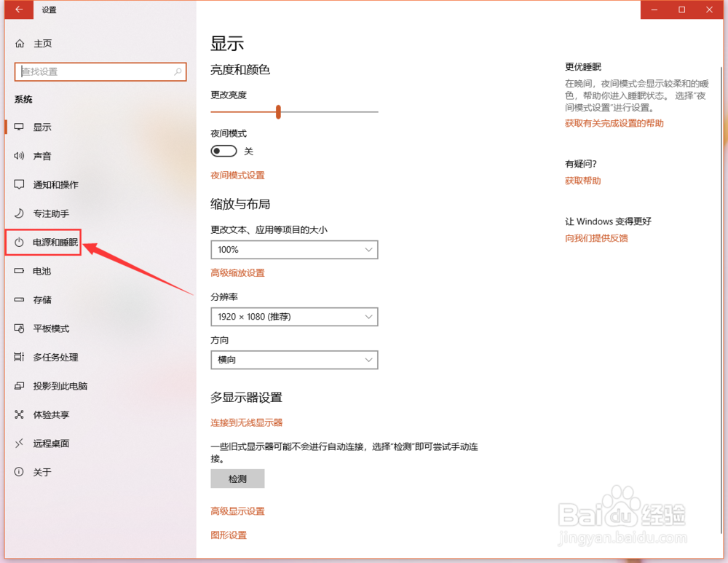This screenshot has height=563, width=728.
Task: Focus the 查找设置 search field
Action: (x=100, y=71)
